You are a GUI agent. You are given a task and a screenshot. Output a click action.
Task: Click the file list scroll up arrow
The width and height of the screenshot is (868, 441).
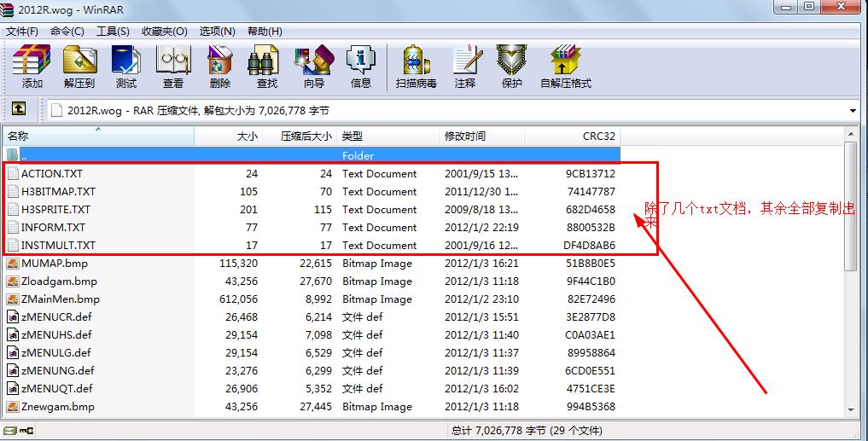point(852,135)
